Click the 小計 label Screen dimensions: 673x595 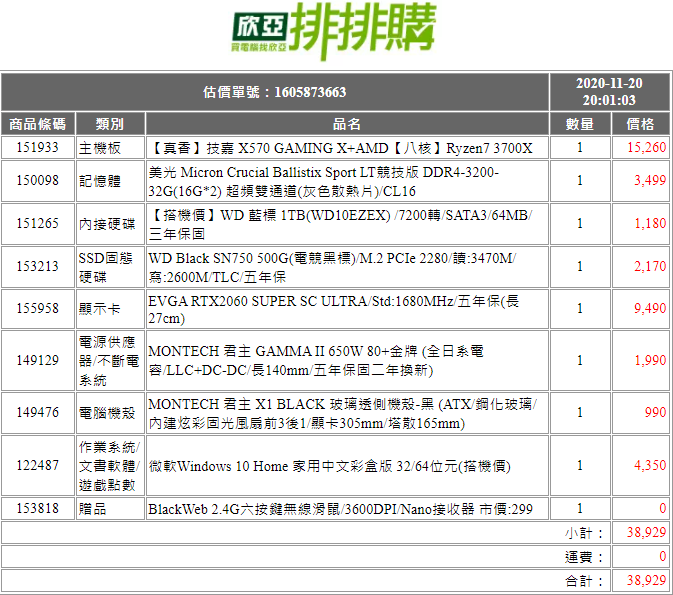point(585,533)
